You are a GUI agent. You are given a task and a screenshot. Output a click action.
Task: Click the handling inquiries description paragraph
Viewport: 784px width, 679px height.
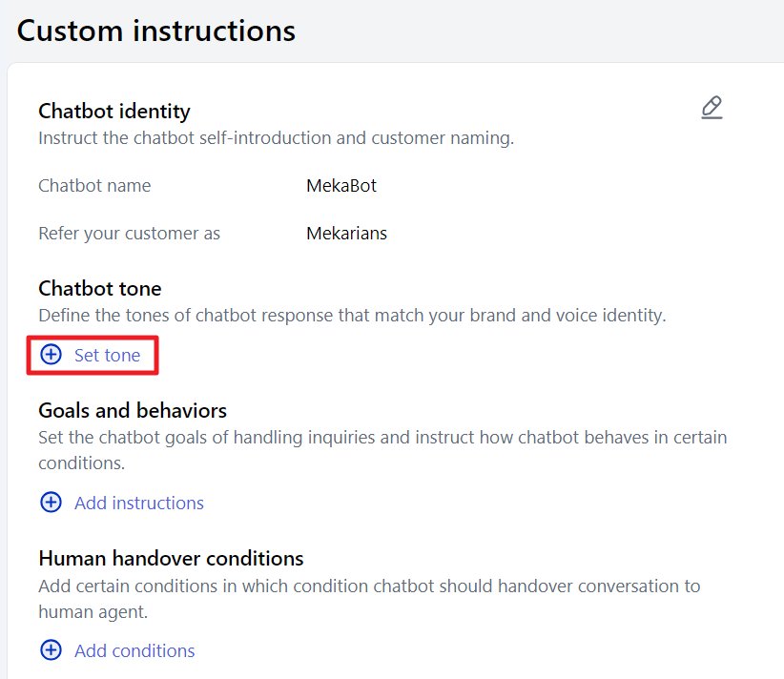[x=382, y=450]
